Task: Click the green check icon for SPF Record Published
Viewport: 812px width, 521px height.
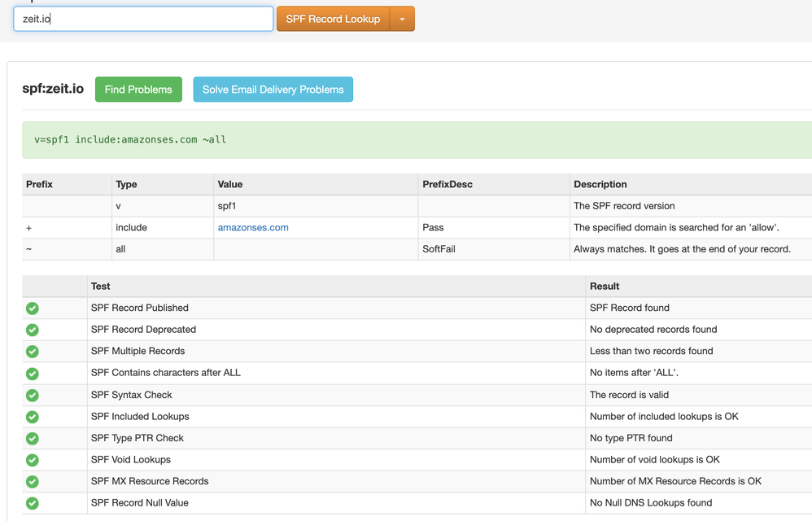Action: (32, 309)
